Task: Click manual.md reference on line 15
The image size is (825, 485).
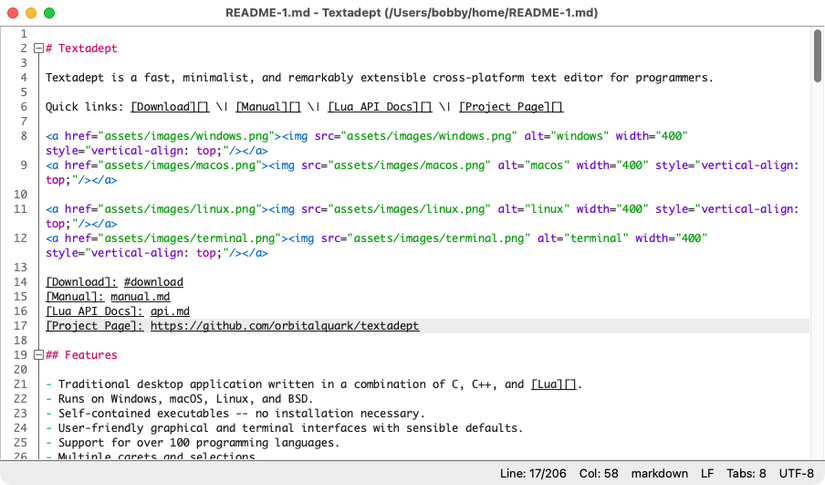Action: click(140, 297)
